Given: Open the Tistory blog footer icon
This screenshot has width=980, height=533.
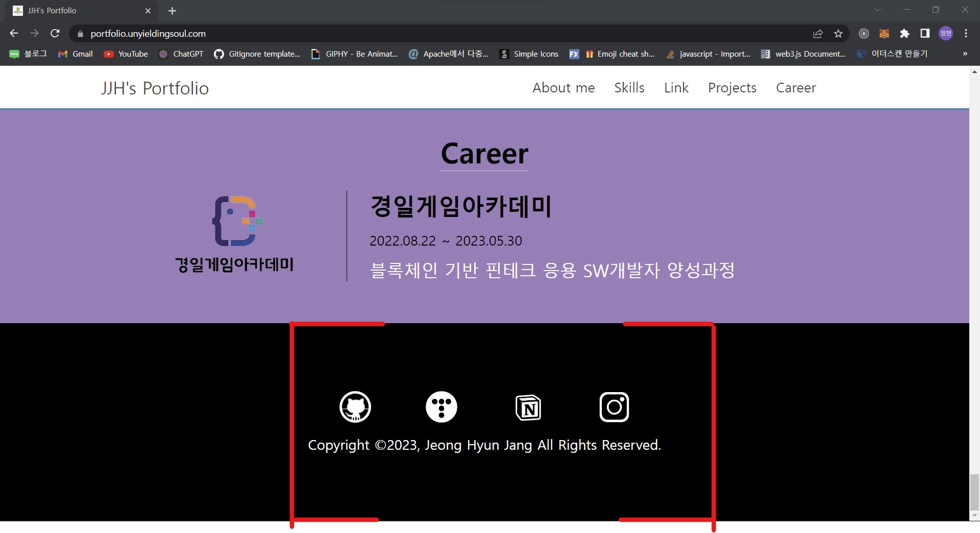Looking at the screenshot, I should tap(442, 407).
